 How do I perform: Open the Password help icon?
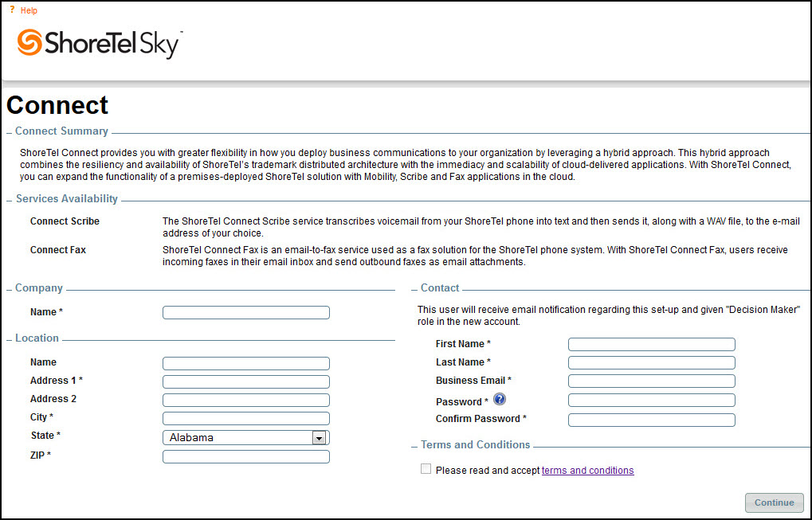[499, 400]
